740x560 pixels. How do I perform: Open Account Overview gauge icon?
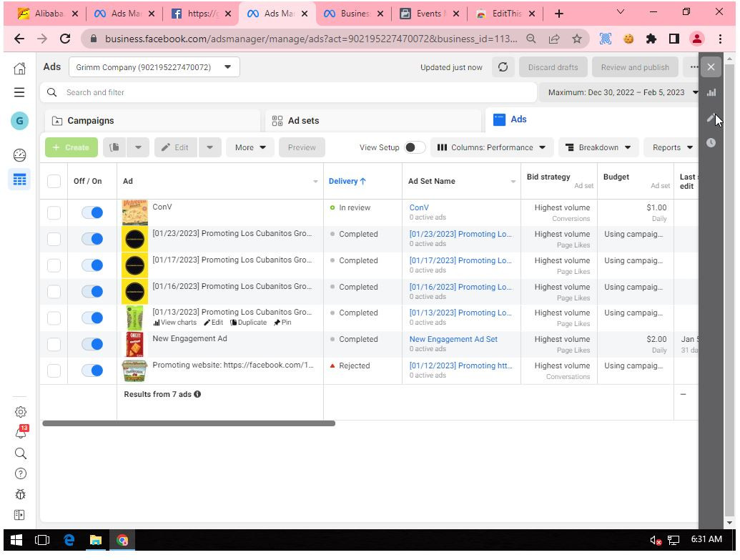19,155
